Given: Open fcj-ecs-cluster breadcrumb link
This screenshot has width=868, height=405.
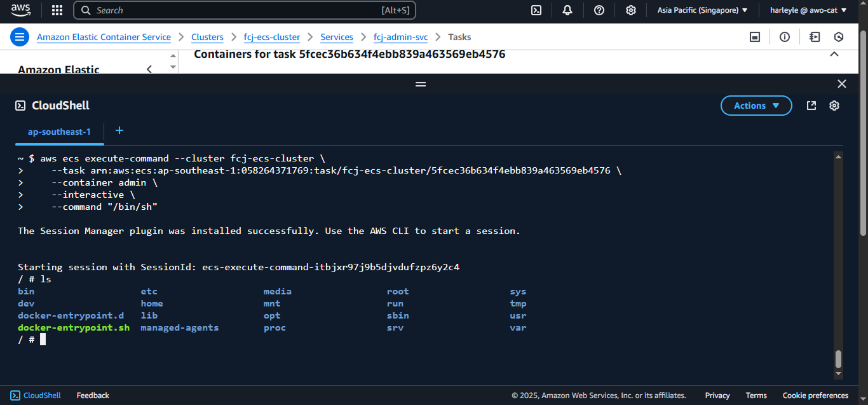Looking at the screenshot, I should click(x=272, y=37).
